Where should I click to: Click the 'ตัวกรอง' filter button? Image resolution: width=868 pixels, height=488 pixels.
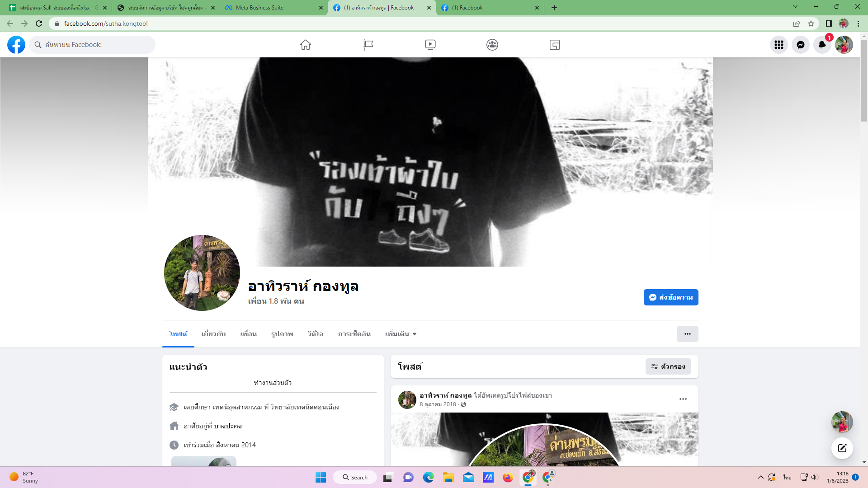668,366
